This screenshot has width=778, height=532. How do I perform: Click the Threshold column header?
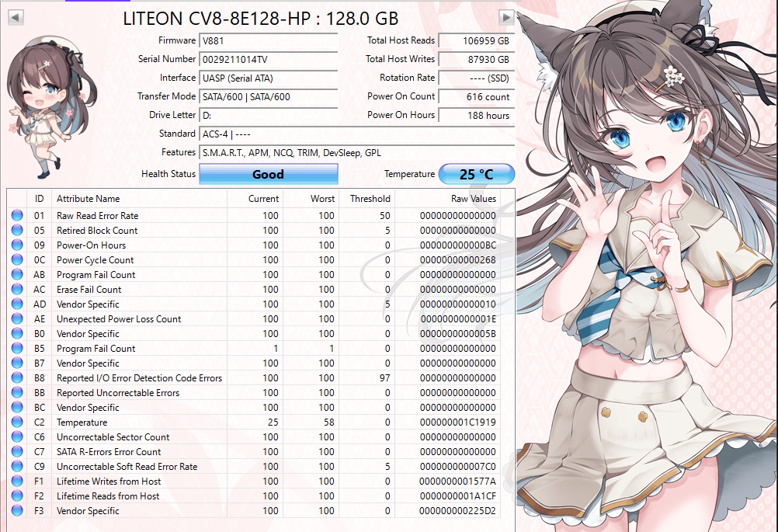point(366,199)
